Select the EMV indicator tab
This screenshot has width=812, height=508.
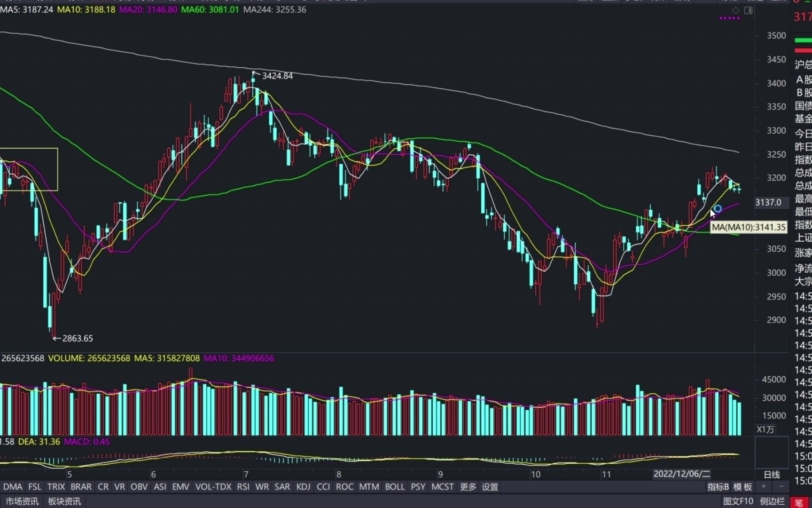(x=180, y=487)
